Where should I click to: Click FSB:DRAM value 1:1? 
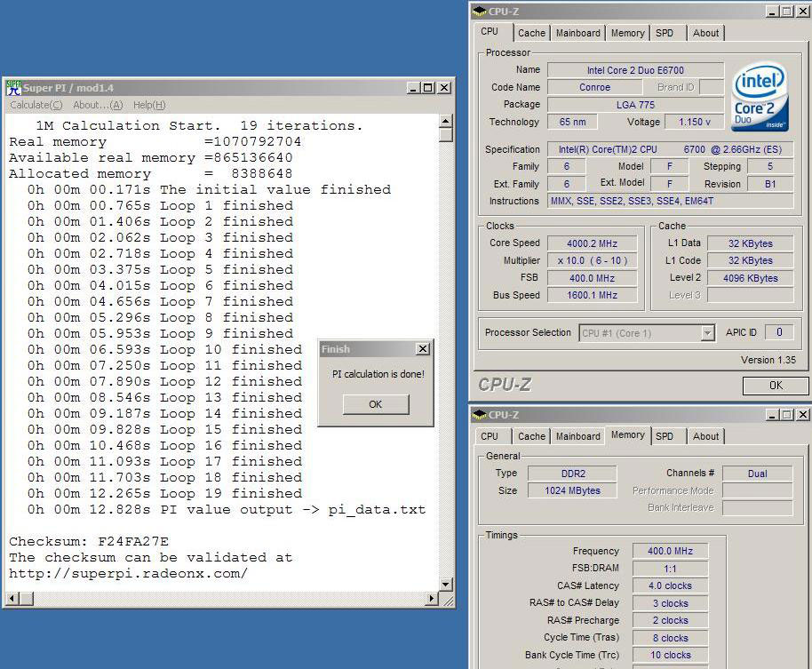click(x=670, y=569)
